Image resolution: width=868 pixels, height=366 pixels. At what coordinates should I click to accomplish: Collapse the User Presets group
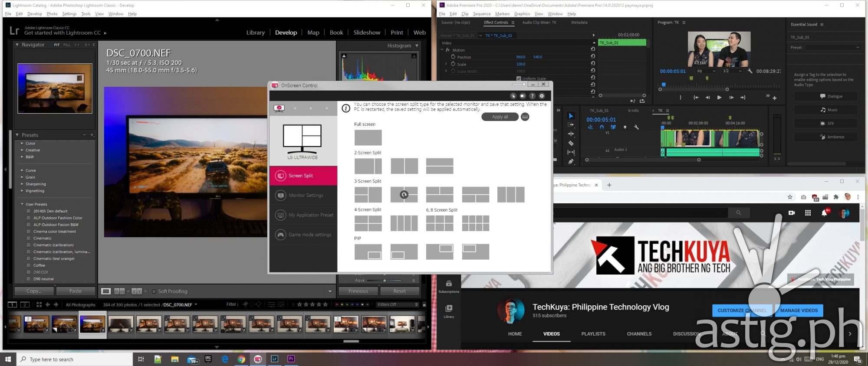[22, 204]
